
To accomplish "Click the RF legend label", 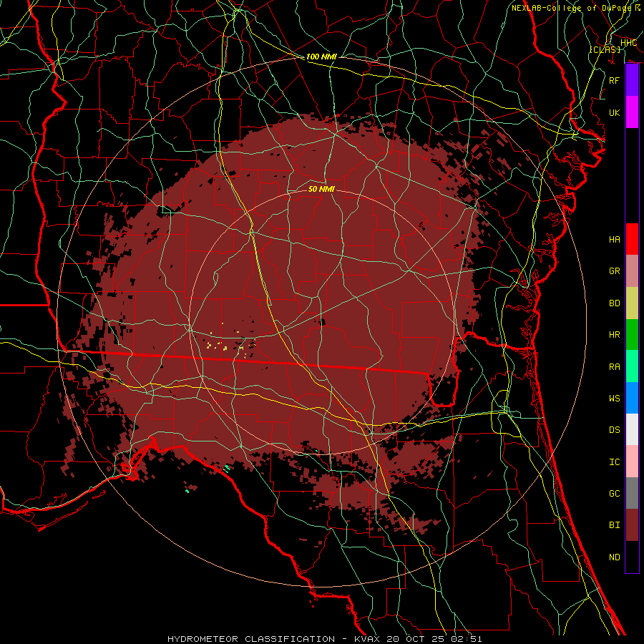I will coord(615,80).
